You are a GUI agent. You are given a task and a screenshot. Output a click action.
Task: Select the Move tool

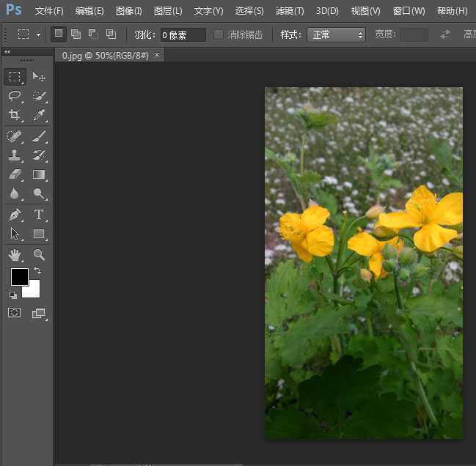[x=39, y=77]
